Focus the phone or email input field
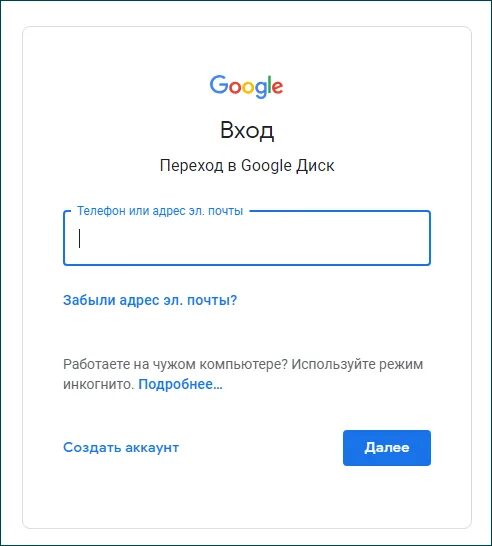Screen dimensions: 492x546 click(x=247, y=238)
